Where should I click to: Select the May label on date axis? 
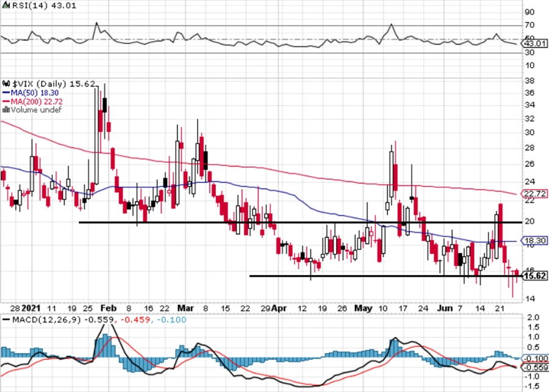click(363, 308)
